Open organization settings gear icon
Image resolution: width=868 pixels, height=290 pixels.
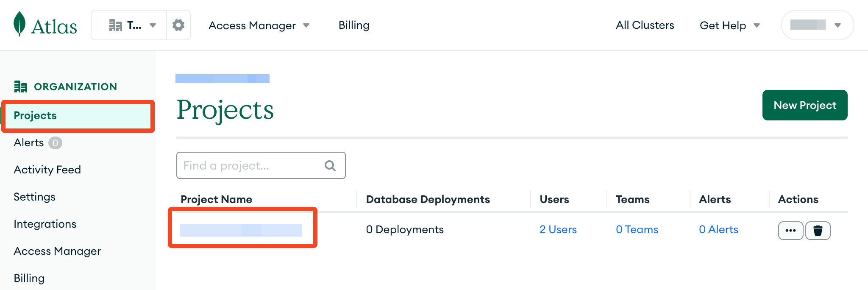[178, 25]
